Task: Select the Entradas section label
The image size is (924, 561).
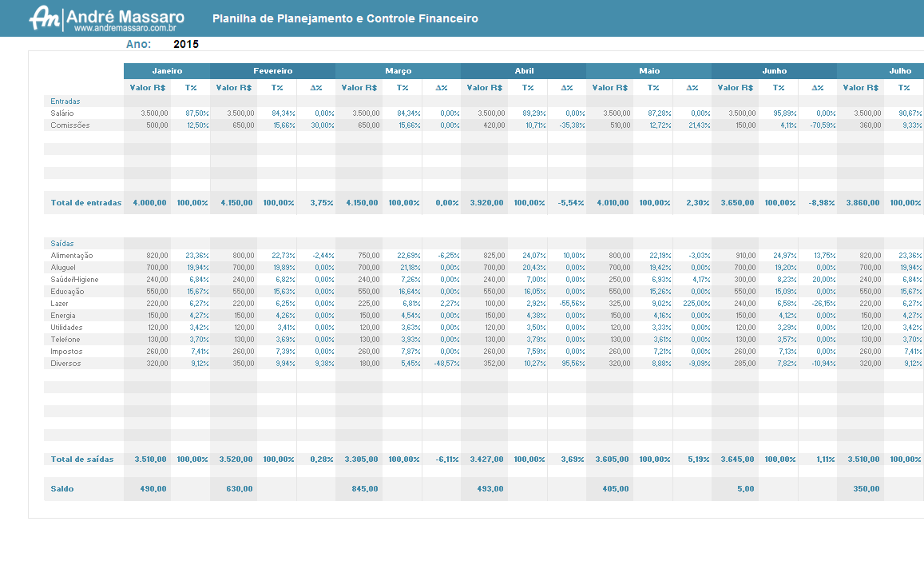Action: pos(65,101)
